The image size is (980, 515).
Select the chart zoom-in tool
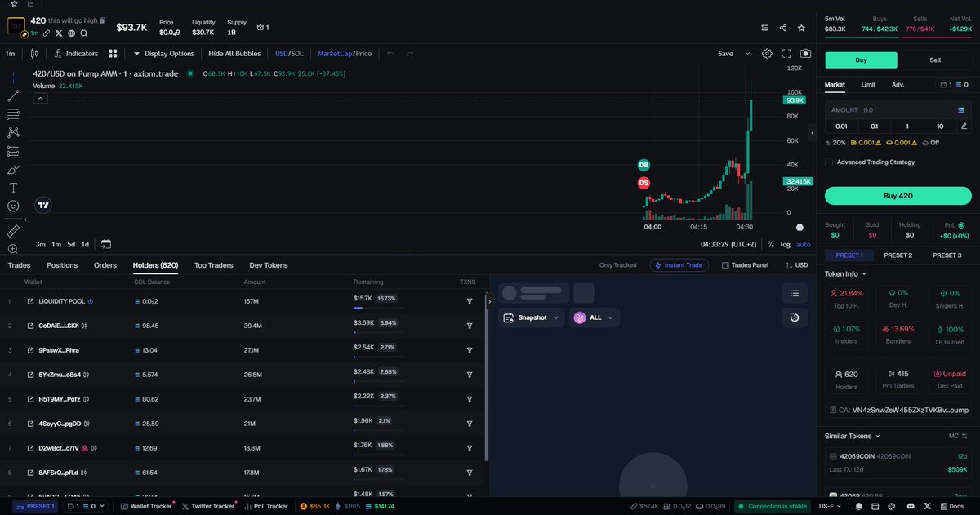pyautogui.click(x=13, y=249)
